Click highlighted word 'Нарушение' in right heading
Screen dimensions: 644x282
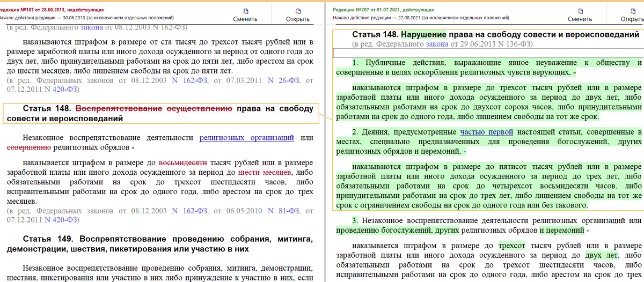coord(423,34)
